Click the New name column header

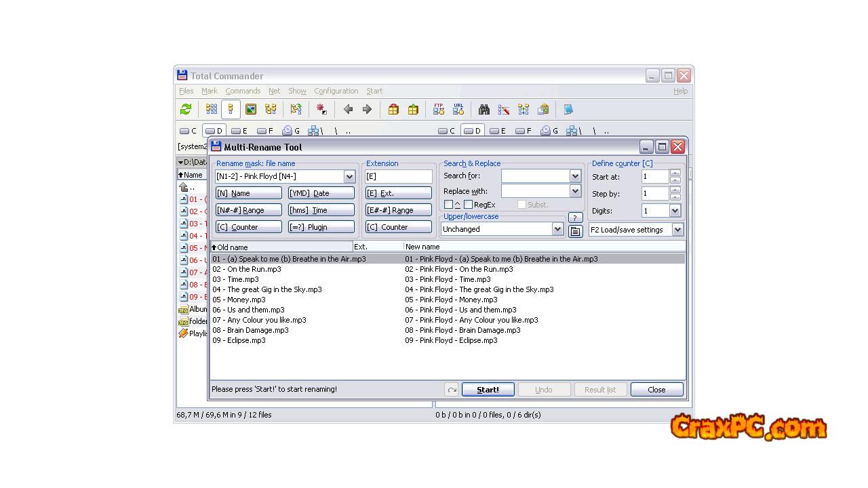pyautogui.click(x=544, y=247)
